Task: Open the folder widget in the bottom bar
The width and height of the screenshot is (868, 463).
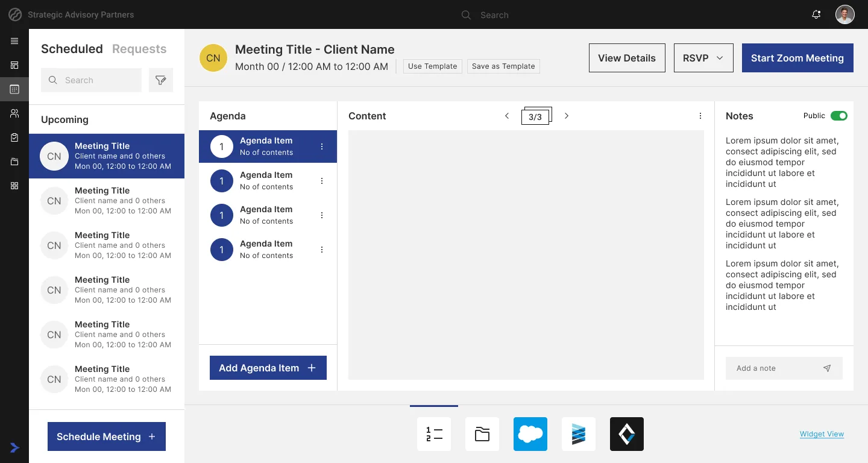Action: (x=482, y=434)
